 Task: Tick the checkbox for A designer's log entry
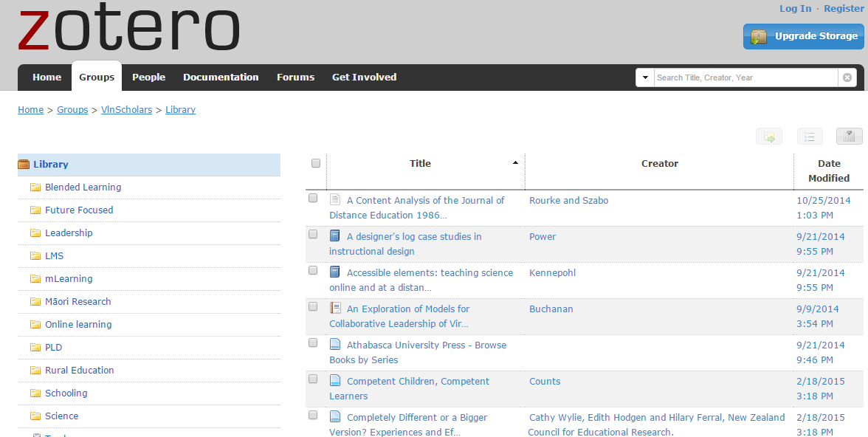(x=312, y=233)
